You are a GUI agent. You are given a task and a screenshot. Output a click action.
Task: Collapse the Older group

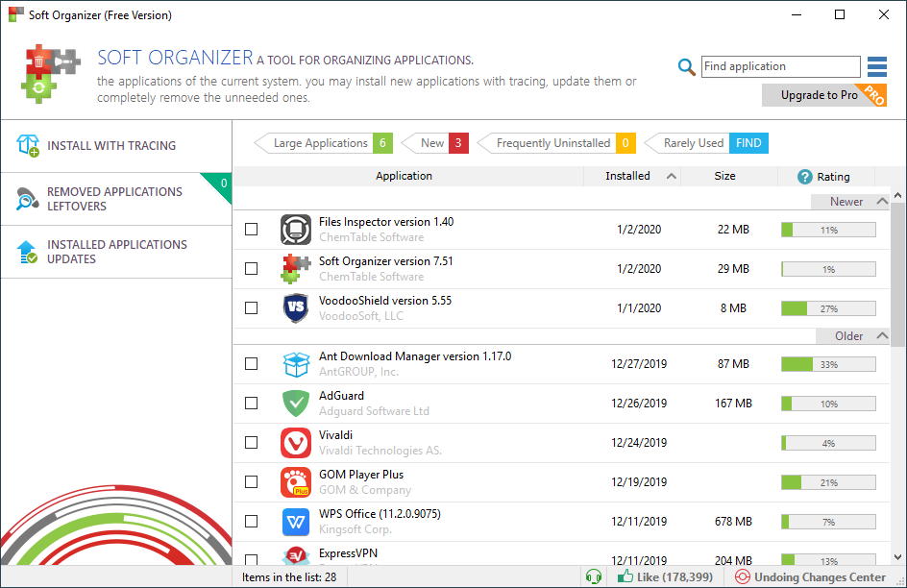pos(882,336)
